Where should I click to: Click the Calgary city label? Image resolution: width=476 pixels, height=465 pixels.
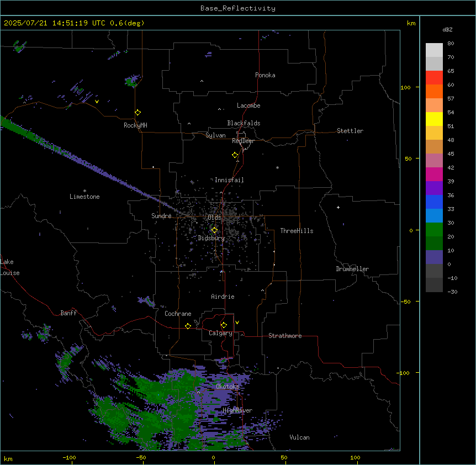click(x=220, y=333)
